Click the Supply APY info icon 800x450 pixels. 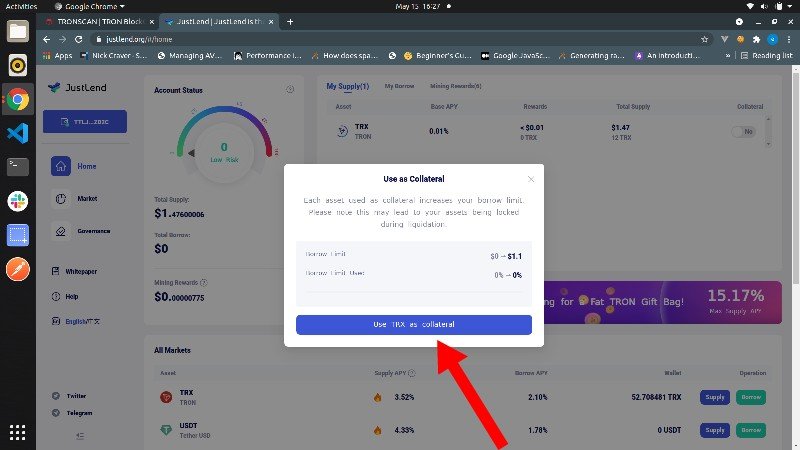[412, 373]
